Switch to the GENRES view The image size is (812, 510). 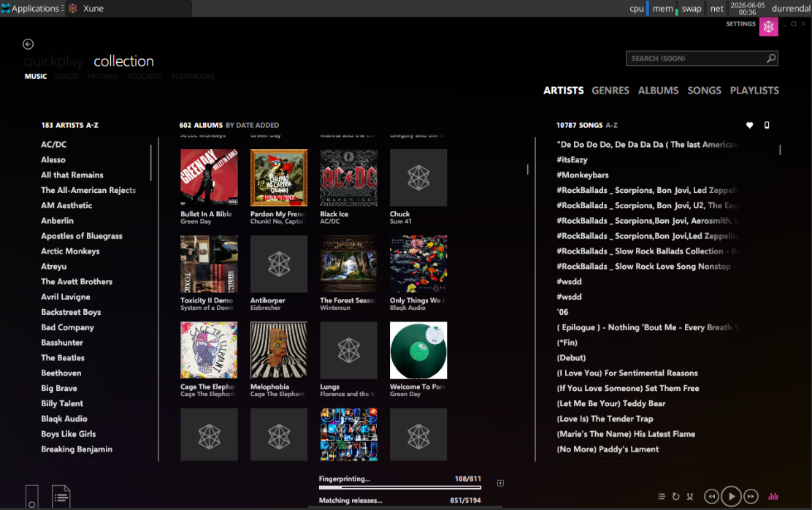(x=610, y=90)
